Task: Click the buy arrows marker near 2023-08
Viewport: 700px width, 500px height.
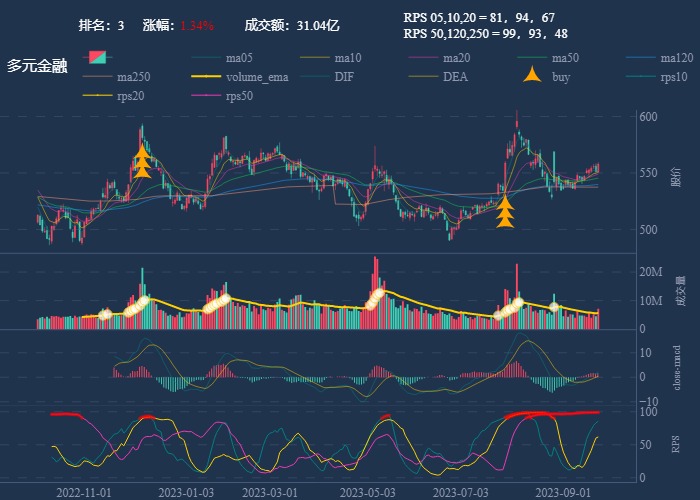Action: pyautogui.click(x=505, y=211)
